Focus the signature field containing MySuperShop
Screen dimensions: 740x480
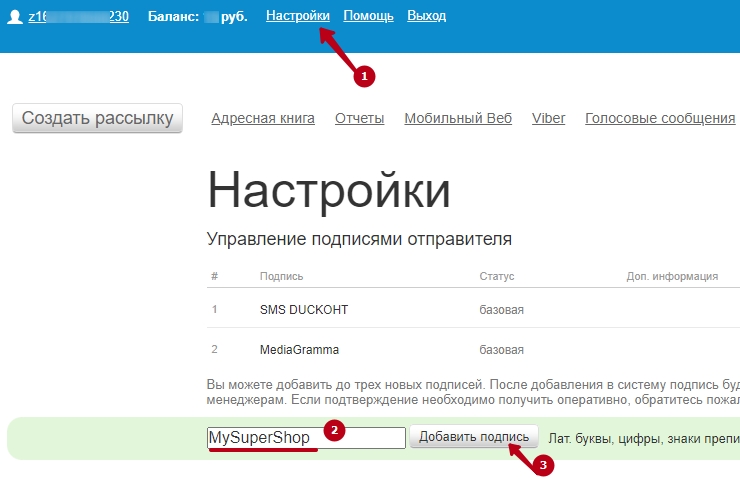pyautogui.click(x=305, y=438)
